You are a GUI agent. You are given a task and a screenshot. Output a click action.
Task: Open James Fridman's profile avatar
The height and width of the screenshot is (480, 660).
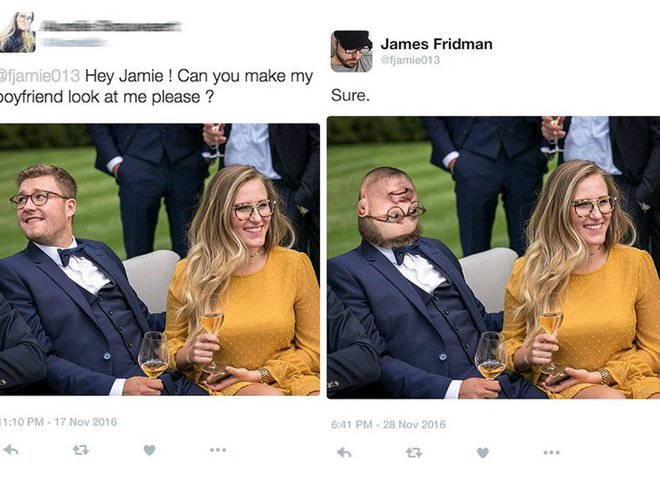351,51
